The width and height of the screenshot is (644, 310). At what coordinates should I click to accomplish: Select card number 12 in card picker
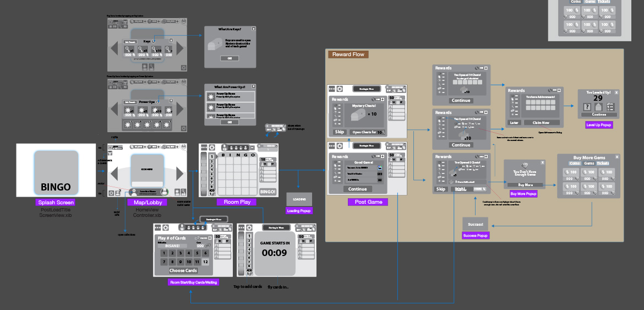(206, 262)
